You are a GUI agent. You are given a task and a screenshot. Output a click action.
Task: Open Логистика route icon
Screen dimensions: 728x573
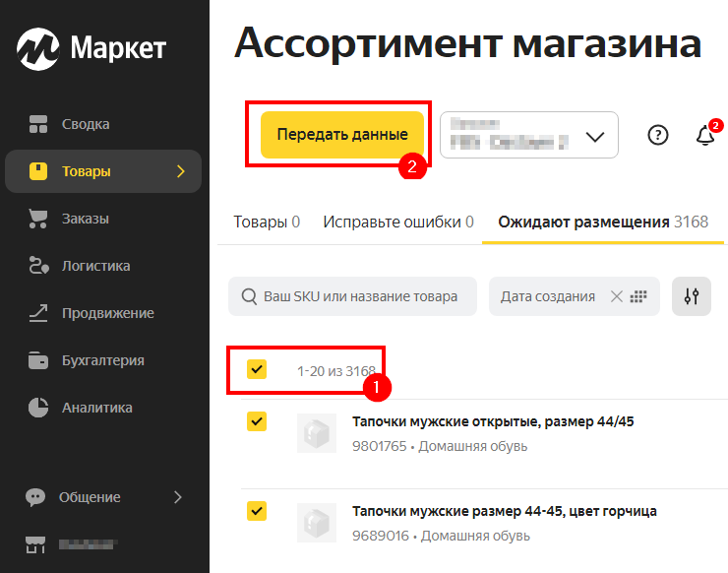(38, 266)
